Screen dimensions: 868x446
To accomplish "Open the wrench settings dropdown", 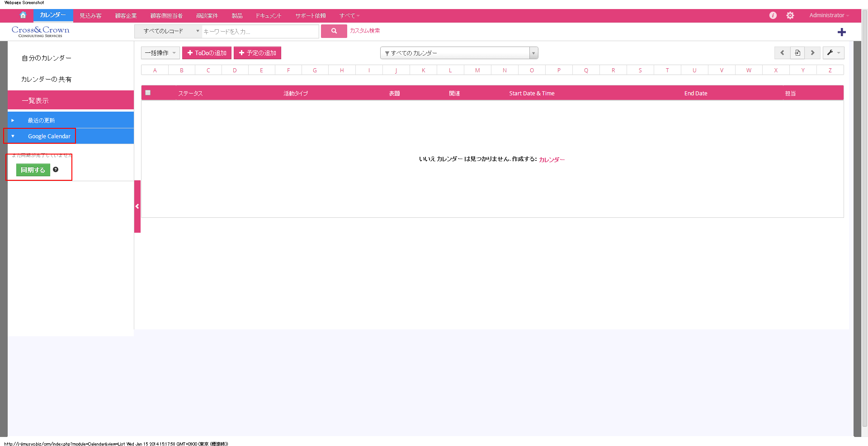I will point(833,53).
